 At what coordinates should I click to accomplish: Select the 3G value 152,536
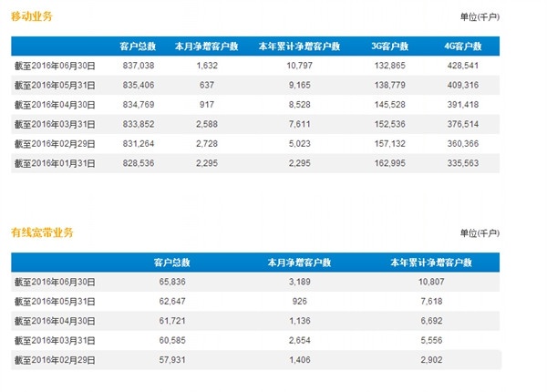(390, 124)
